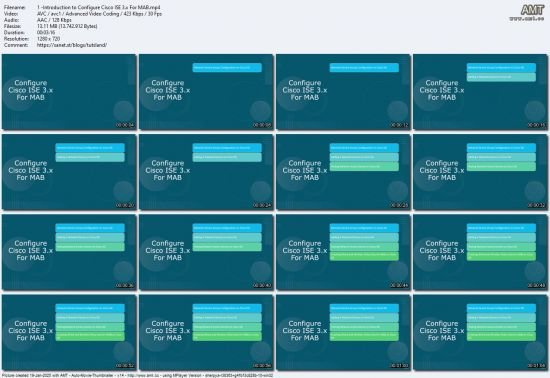This screenshot has width=550, height=378.
Task: Select the frame stamped 00:00:52
Action: 69,332
